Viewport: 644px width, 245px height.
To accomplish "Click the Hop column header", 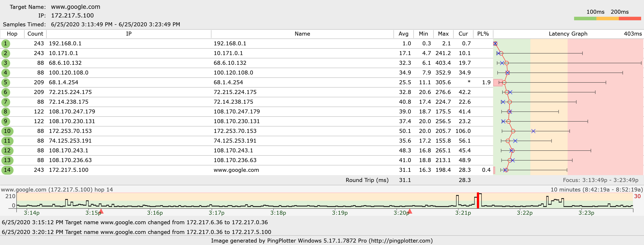I will (x=12, y=34).
